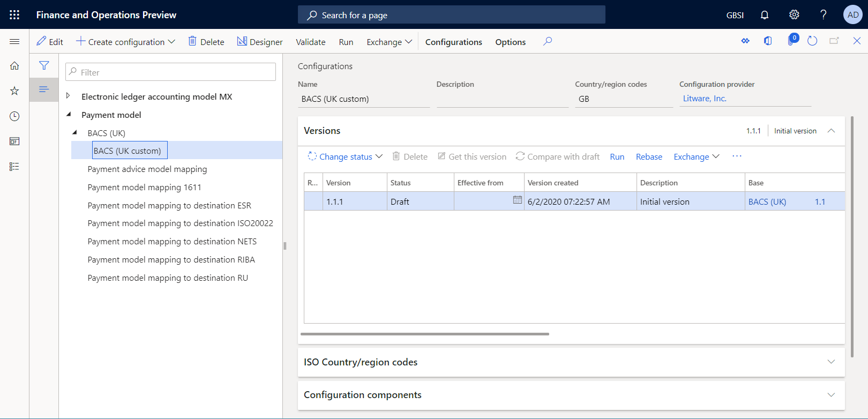Image resolution: width=868 pixels, height=419 pixels.
Task: Click the tree Filter input field
Action: click(170, 72)
